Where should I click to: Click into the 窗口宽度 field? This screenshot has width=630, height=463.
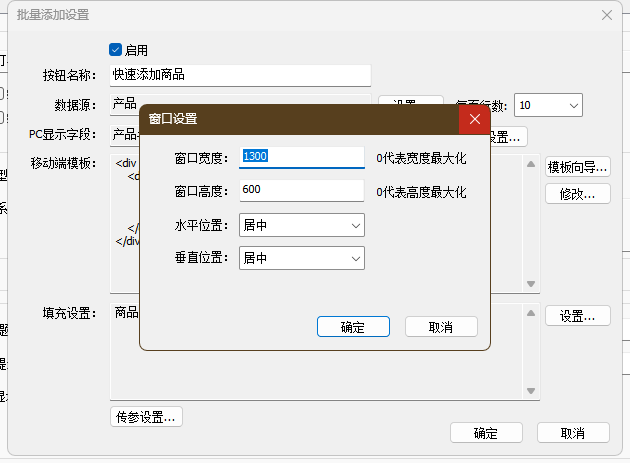coord(301,157)
